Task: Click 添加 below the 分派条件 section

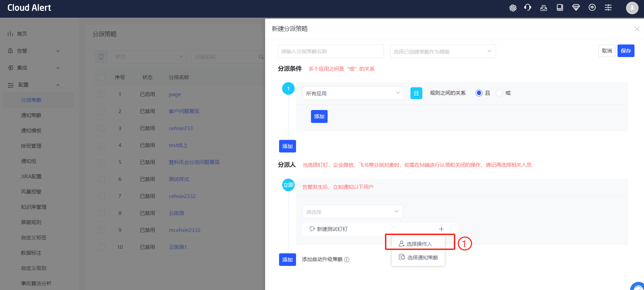Action: (x=287, y=146)
